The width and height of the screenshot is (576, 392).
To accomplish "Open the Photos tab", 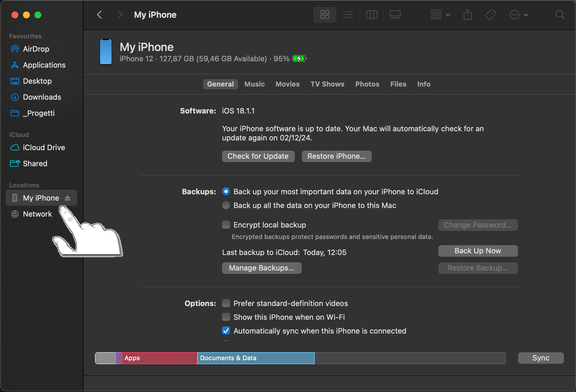I will coord(367,84).
